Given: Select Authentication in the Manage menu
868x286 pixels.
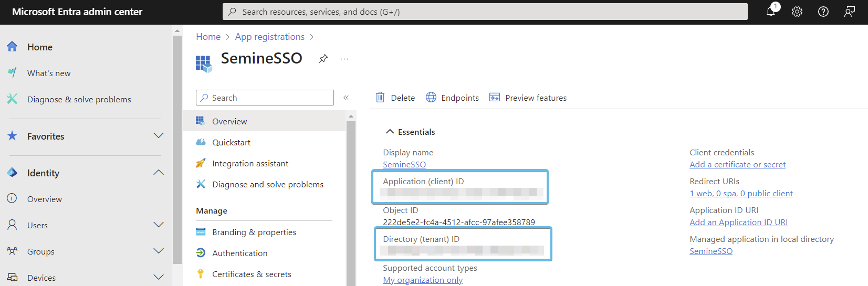Looking at the screenshot, I should 239,253.
